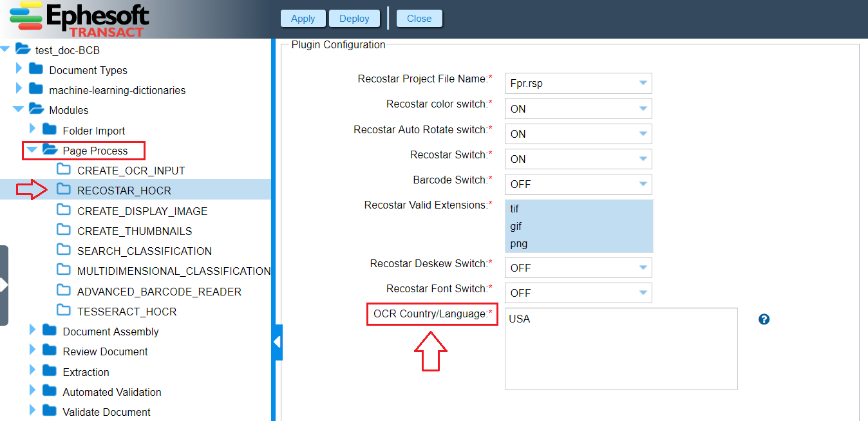The height and width of the screenshot is (421, 868).
Task: Click CREATE_DISPLAY_IMAGE folder icon
Action: 63,210
